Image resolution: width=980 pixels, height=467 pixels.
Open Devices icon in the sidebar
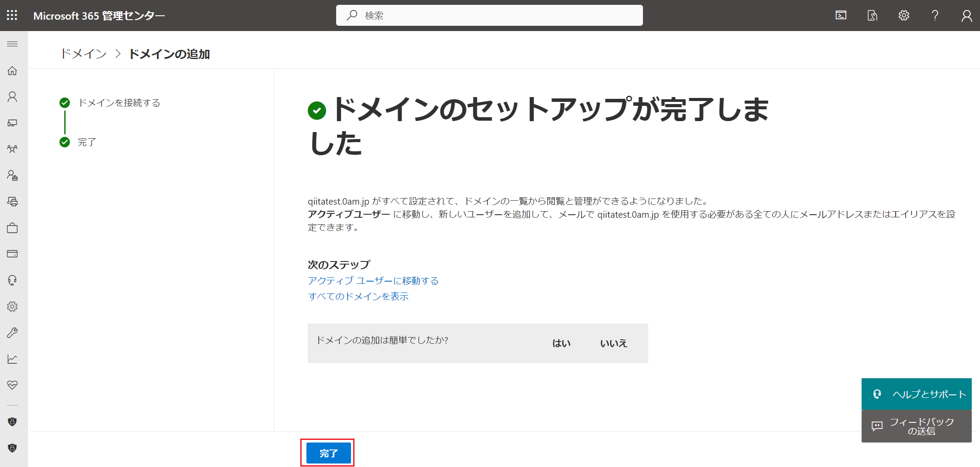pos(12,123)
